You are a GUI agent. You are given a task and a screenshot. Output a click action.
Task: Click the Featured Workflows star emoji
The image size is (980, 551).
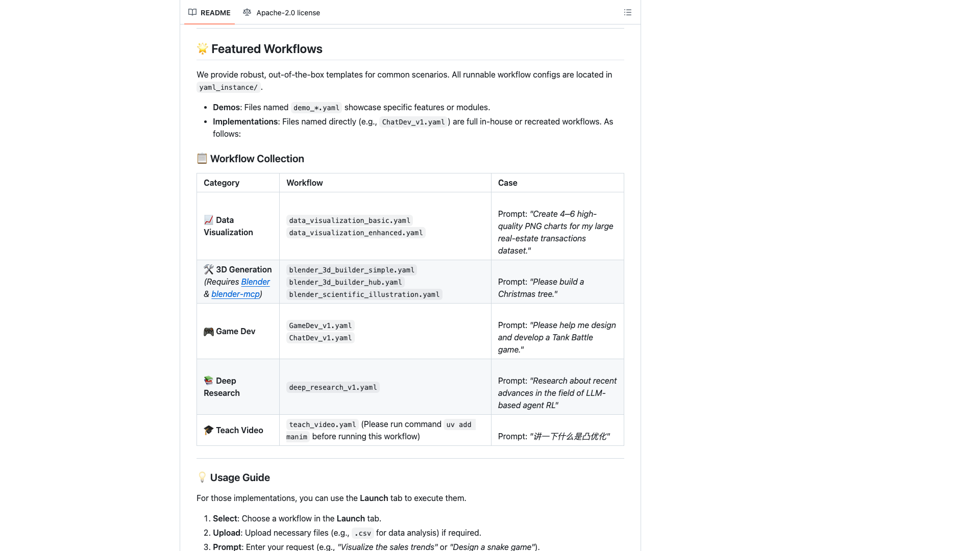(x=202, y=48)
